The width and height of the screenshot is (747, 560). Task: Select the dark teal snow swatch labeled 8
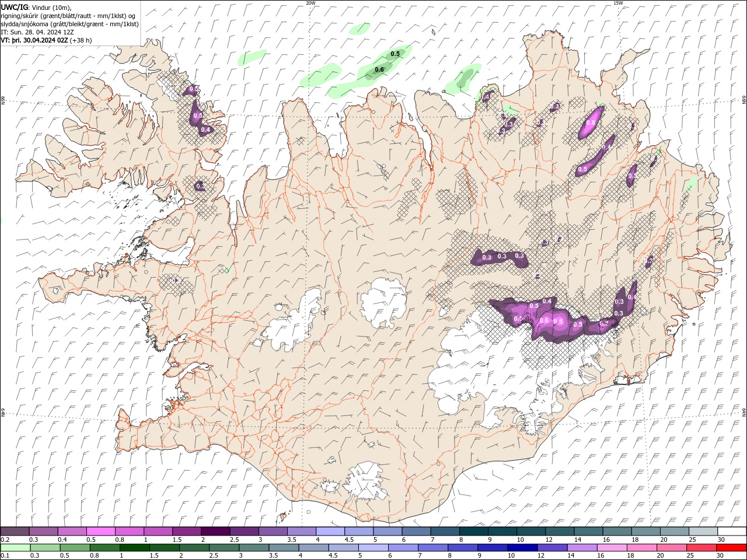click(473, 531)
